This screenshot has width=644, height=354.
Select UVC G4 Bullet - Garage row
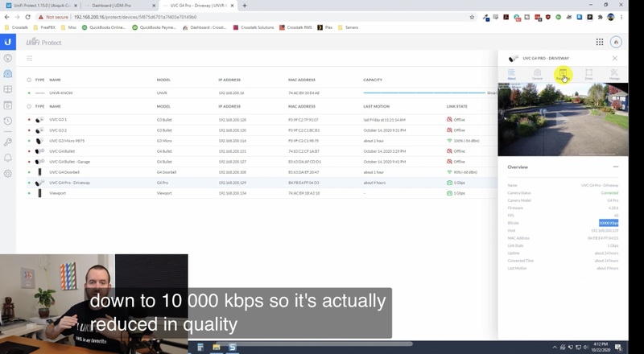click(262, 162)
